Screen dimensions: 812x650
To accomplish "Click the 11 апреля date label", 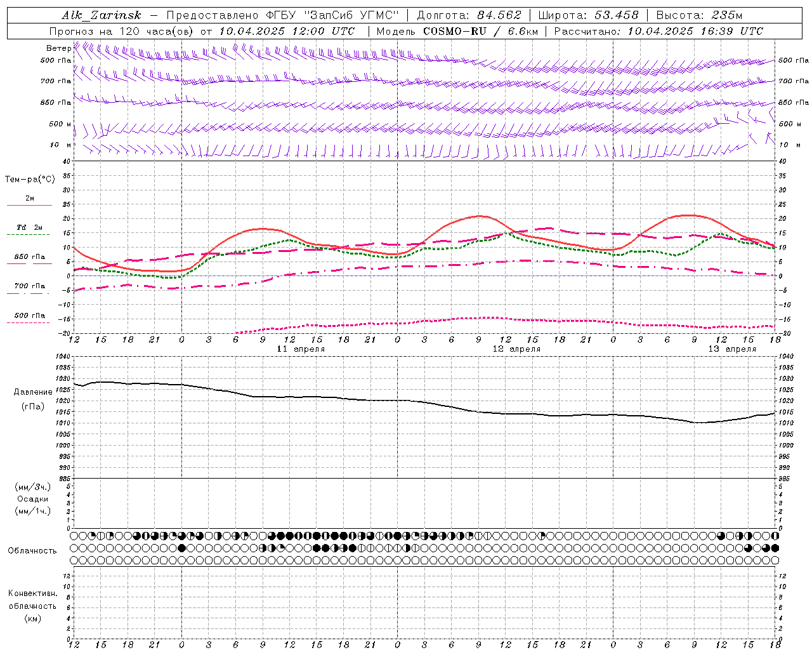I will [x=301, y=349].
